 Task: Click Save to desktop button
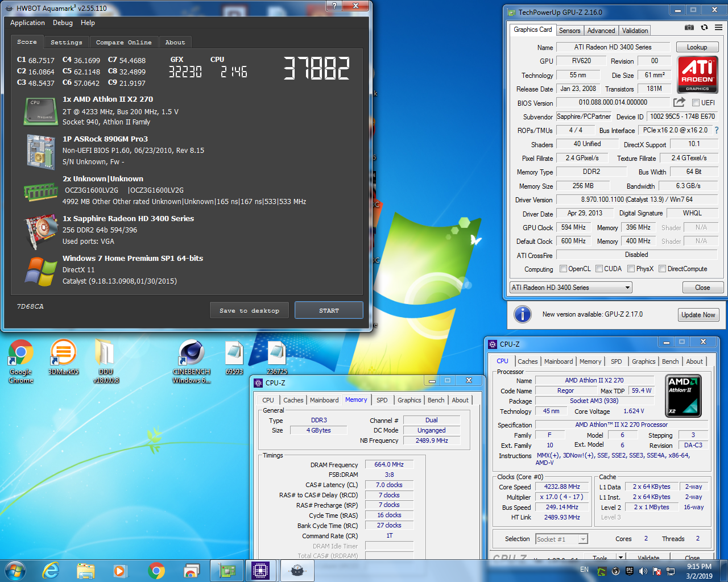tap(249, 310)
